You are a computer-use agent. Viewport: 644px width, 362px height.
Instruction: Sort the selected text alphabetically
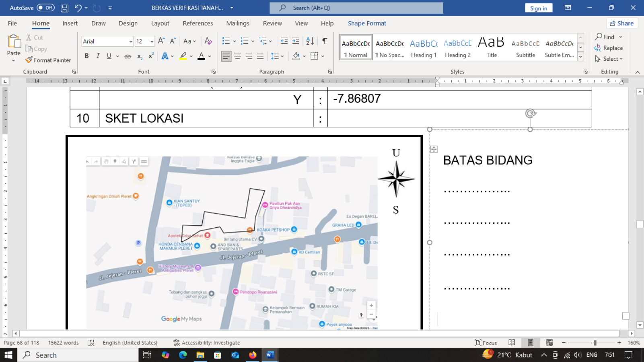point(310,41)
